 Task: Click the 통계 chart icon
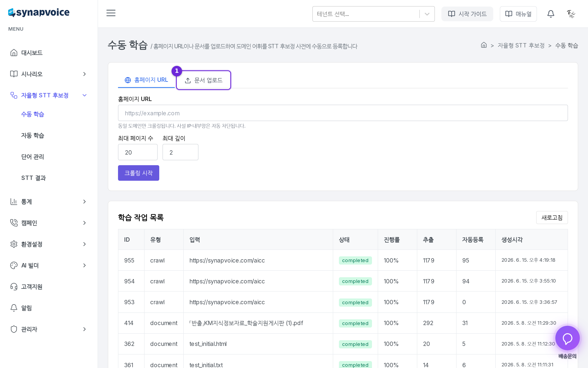(14, 202)
